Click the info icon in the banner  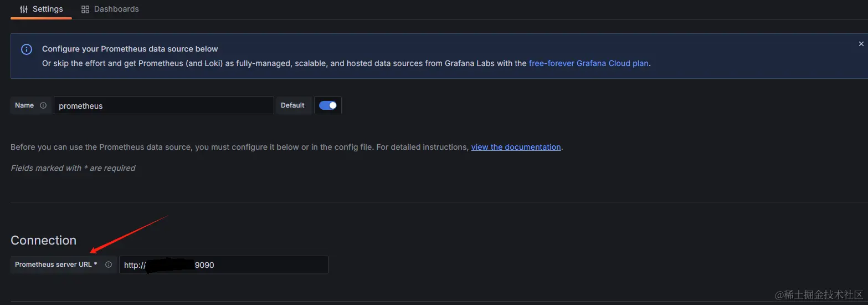27,49
